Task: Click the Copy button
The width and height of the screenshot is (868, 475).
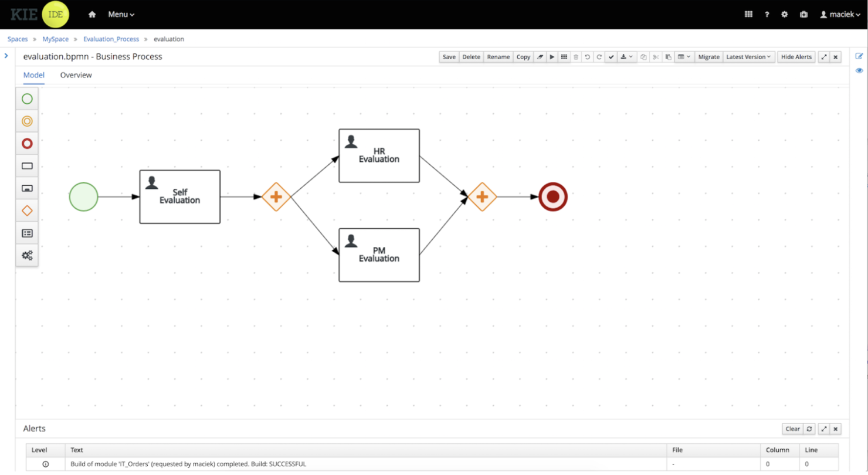Action: click(x=523, y=57)
